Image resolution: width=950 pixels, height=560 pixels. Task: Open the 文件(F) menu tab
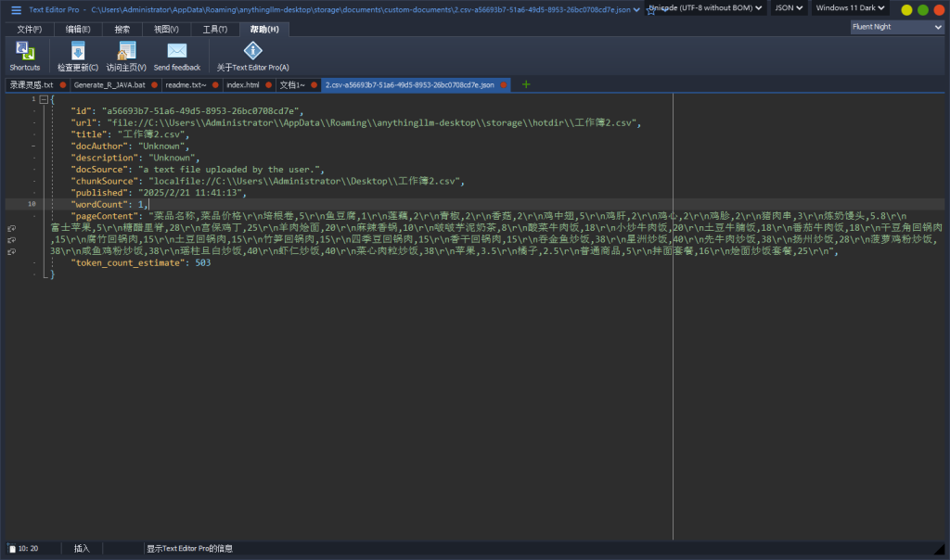tap(29, 30)
